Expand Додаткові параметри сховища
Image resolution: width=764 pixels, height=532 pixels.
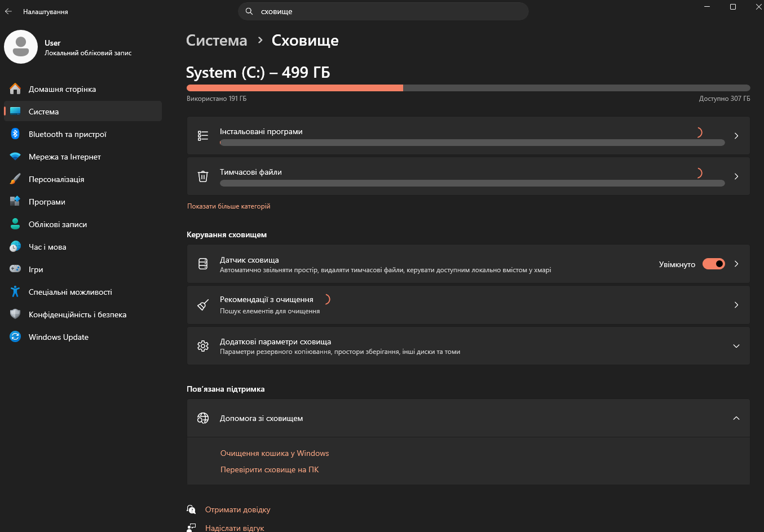736,346
